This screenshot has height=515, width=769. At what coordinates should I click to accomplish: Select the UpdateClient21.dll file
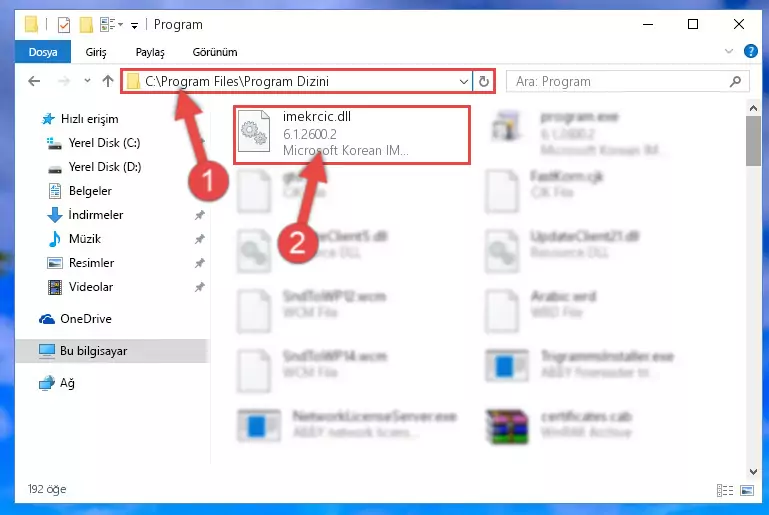(562, 250)
